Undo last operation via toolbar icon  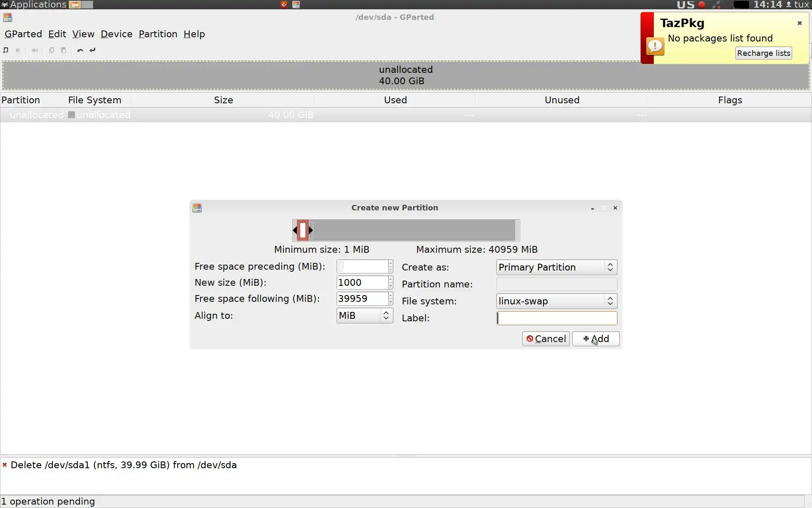click(80, 50)
